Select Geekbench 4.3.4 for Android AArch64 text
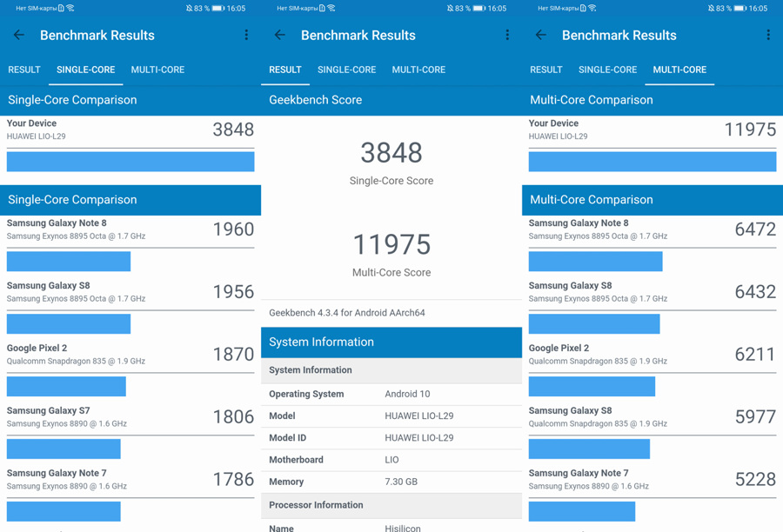 (x=347, y=313)
